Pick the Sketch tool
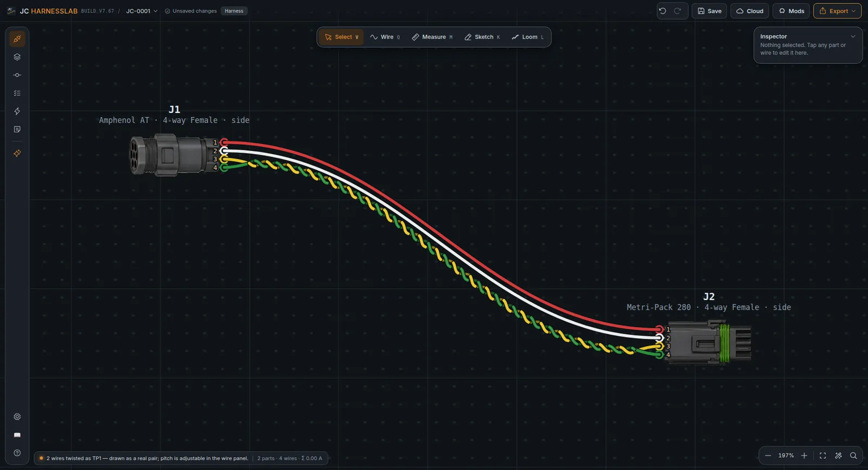 click(x=482, y=37)
